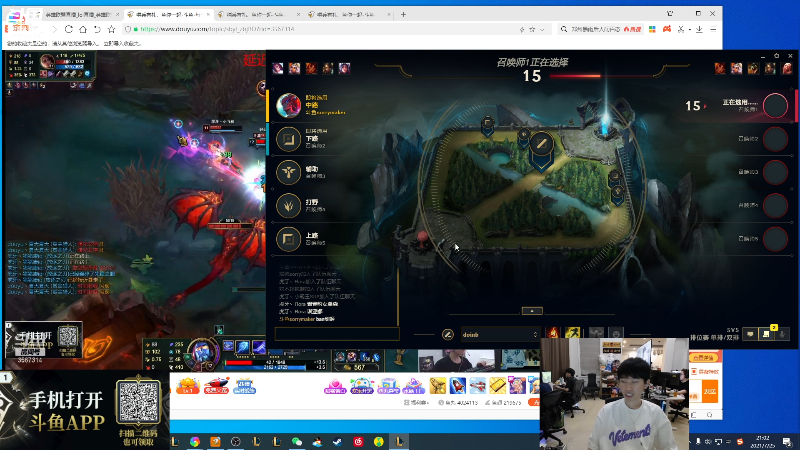Click the active League client taskbar icon
The width and height of the screenshot is (800, 450).
click(399, 442)
